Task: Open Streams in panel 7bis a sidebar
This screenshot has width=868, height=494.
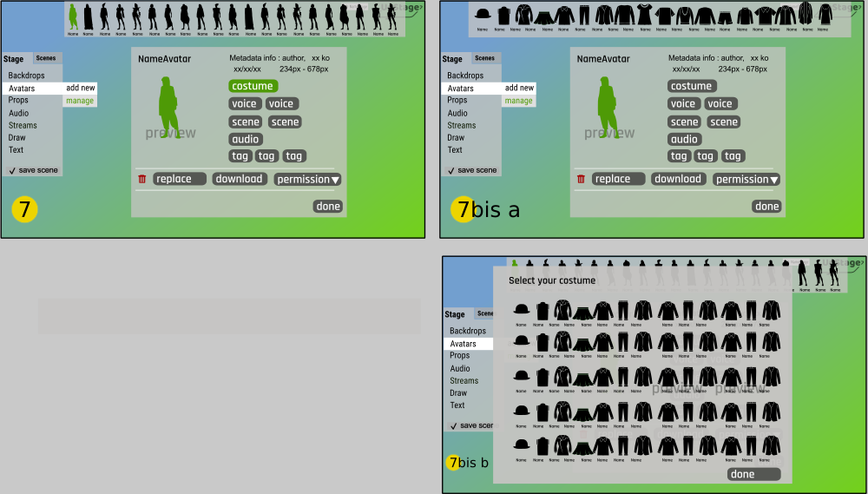Action: 462,125
